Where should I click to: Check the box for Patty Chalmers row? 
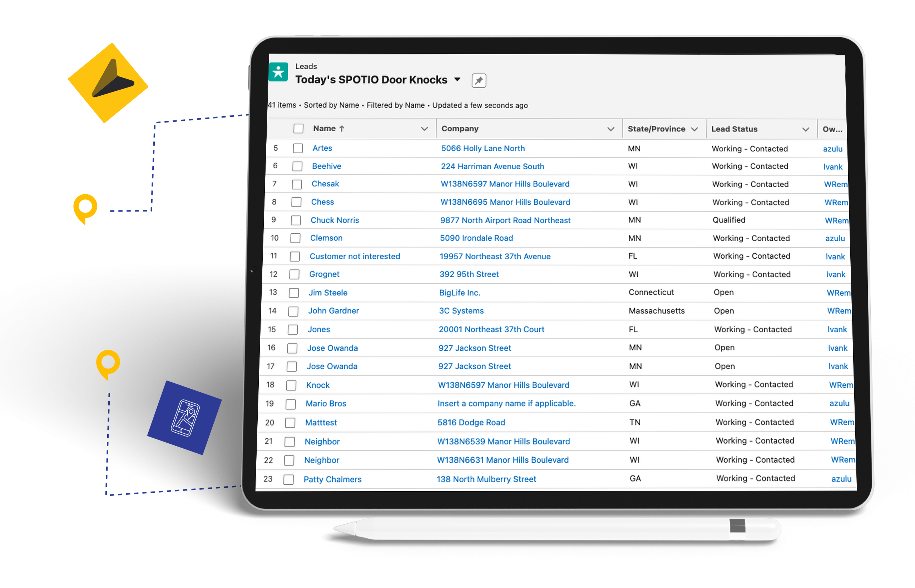[x=288, y=480]
